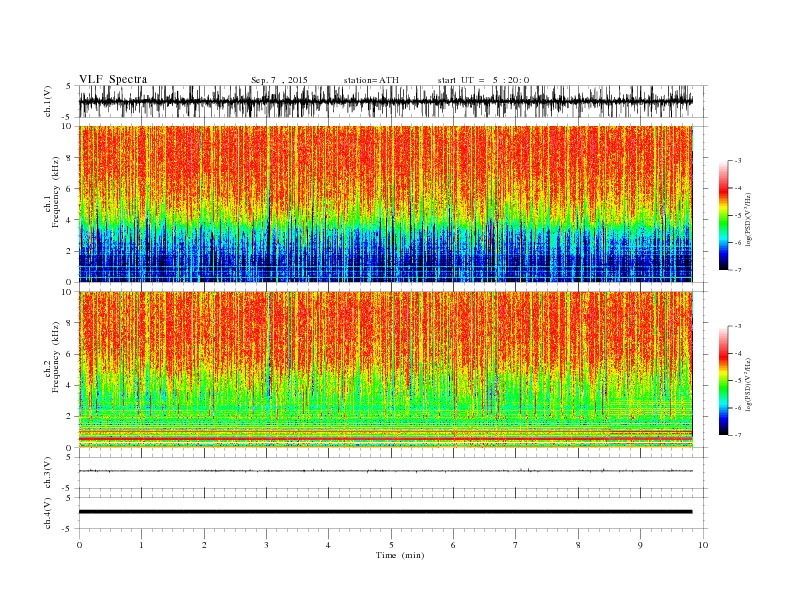Click the "-5" tick on ch.2 colorbar
The height and width of the screenshot is (612, 792).
click(x=738, y=381)
